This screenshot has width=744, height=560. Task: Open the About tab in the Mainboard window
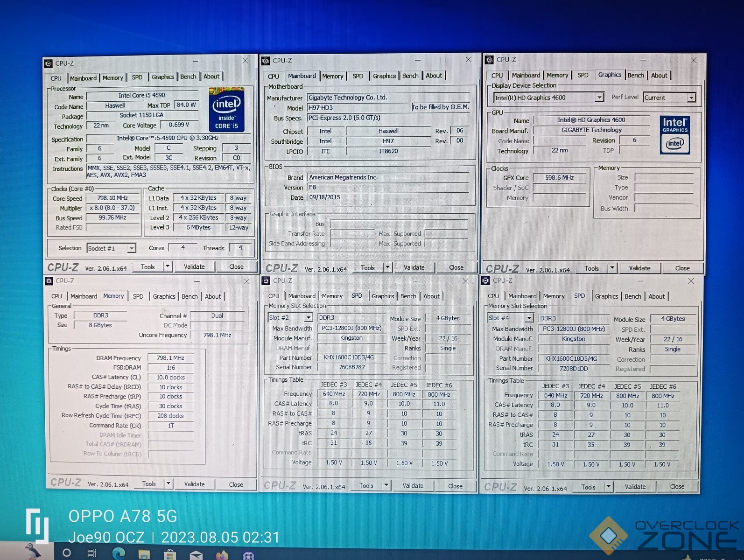click(x=434, y=76)
